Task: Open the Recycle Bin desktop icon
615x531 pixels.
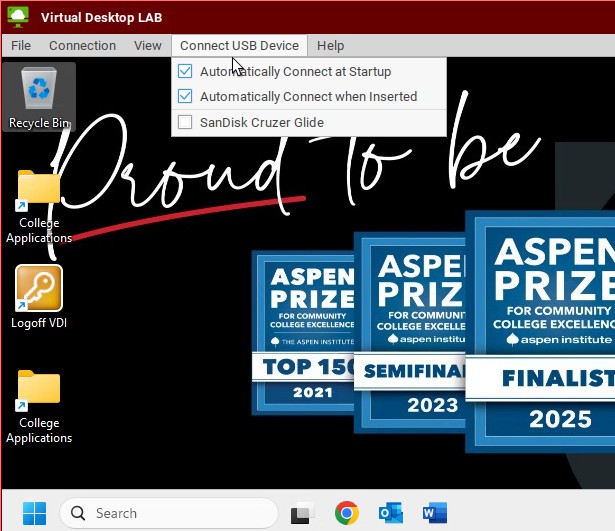Action: tap(39, 93)
